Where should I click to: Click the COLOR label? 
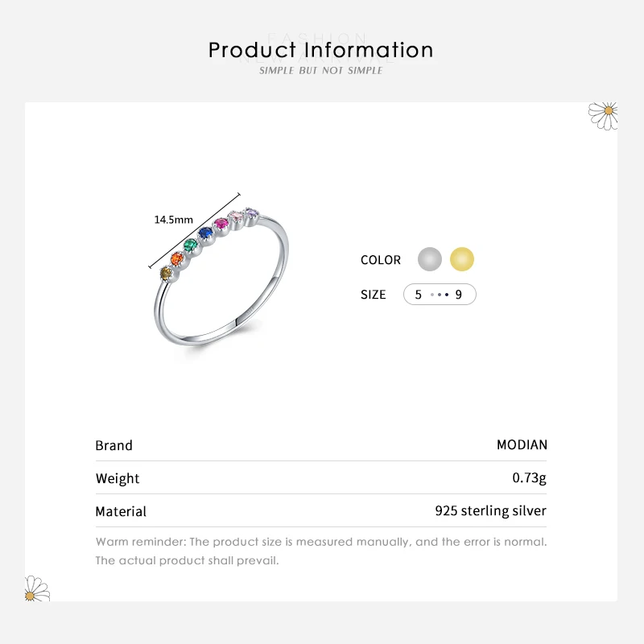click(x=381, y=260)
